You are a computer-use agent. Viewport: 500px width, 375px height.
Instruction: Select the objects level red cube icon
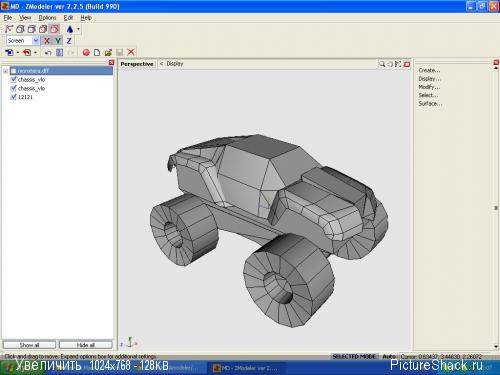click(43, 29)
